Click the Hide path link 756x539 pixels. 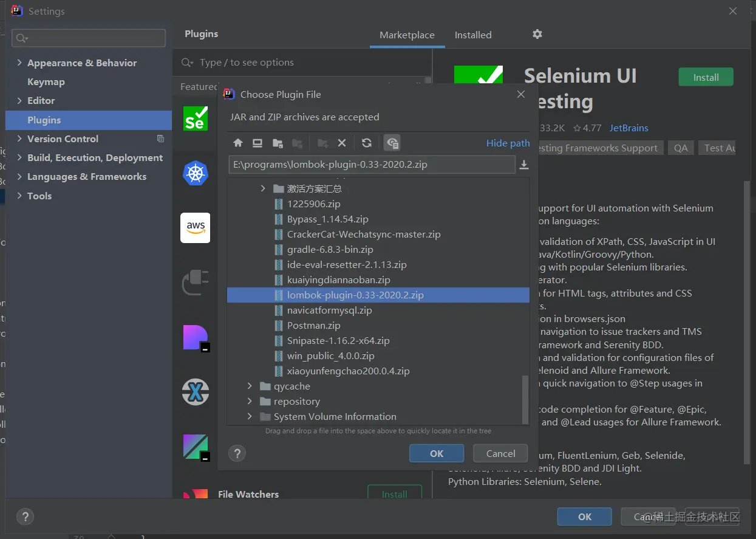[x=508, y=143]
